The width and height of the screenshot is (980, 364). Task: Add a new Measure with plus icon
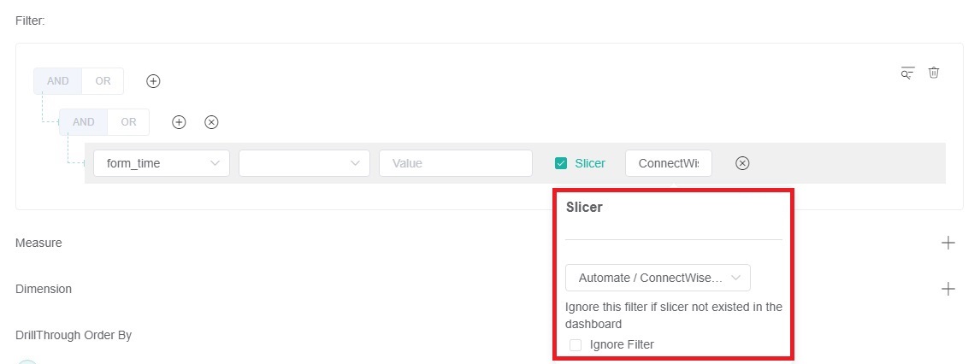948,243
